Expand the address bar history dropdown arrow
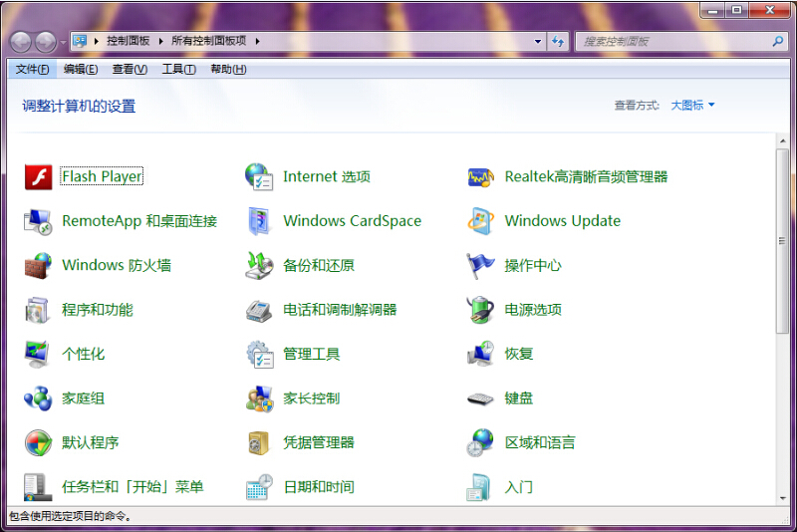Viewport: 797px width, 532px height. pyautogui.click(x=538, y=42)
